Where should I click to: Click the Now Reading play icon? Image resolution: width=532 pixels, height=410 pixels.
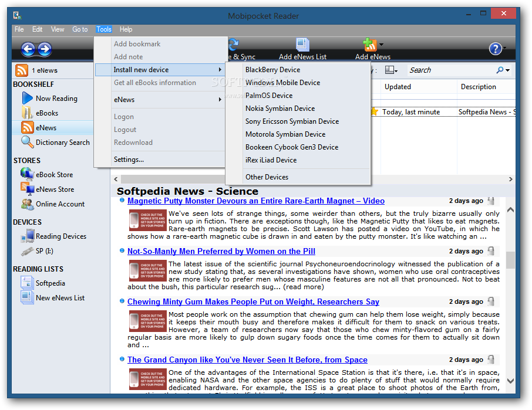click(x=27, y=99)
